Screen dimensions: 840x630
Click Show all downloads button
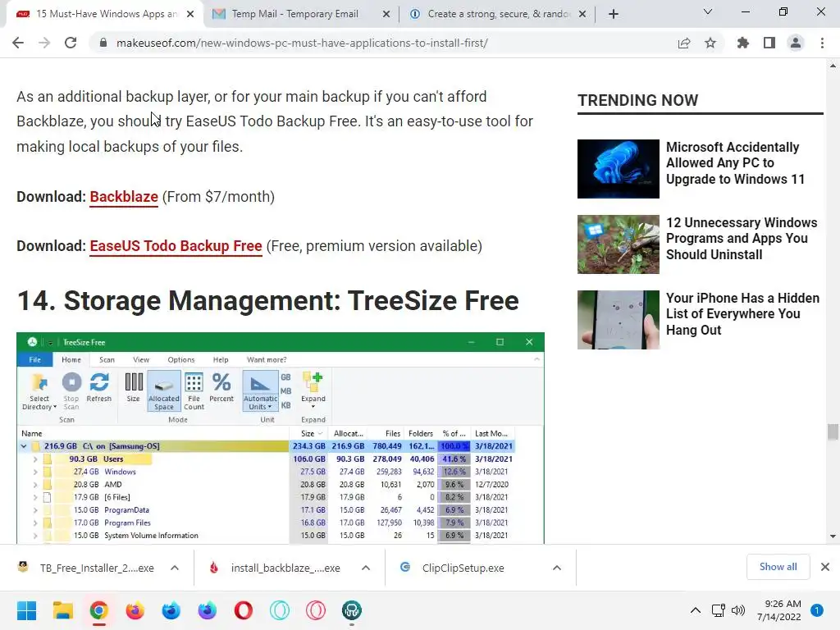coord(778,567)
